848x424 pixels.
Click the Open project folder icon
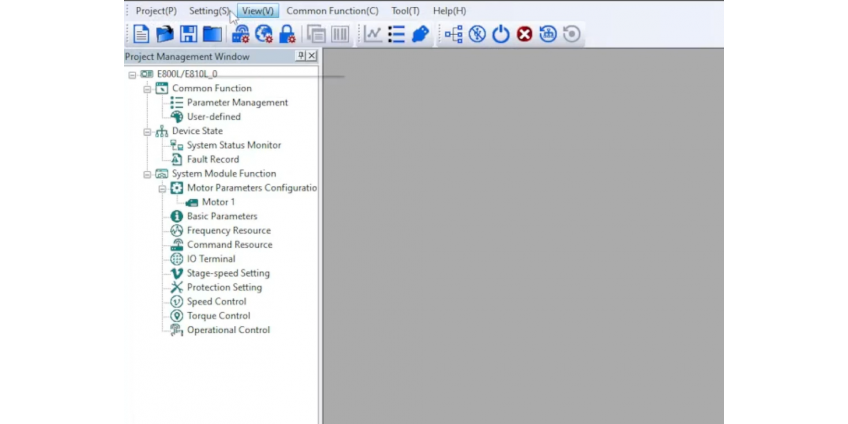point(164,34)
